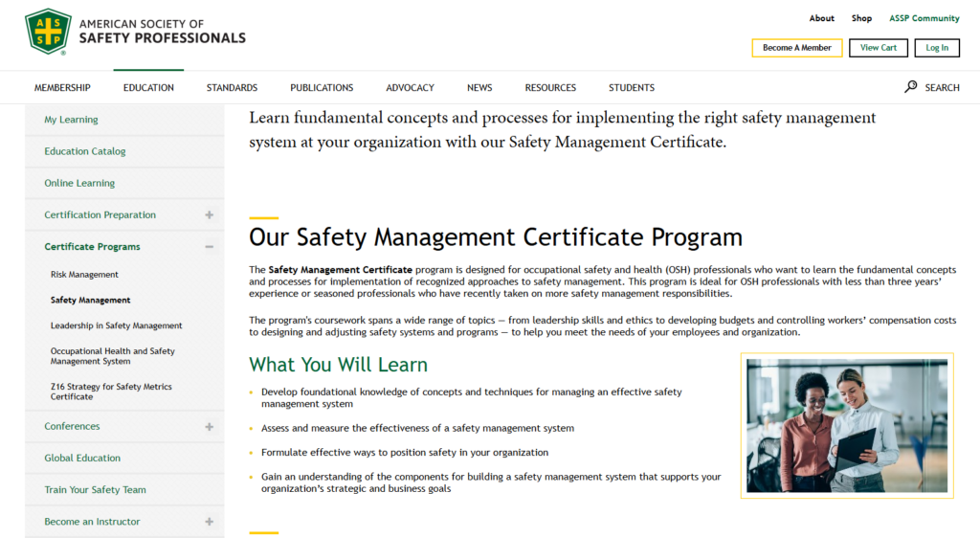This screenshot has width=980, height=538.
Task: Open the Certification Preparation sidebar link
Action: click(x=100, y=215)
